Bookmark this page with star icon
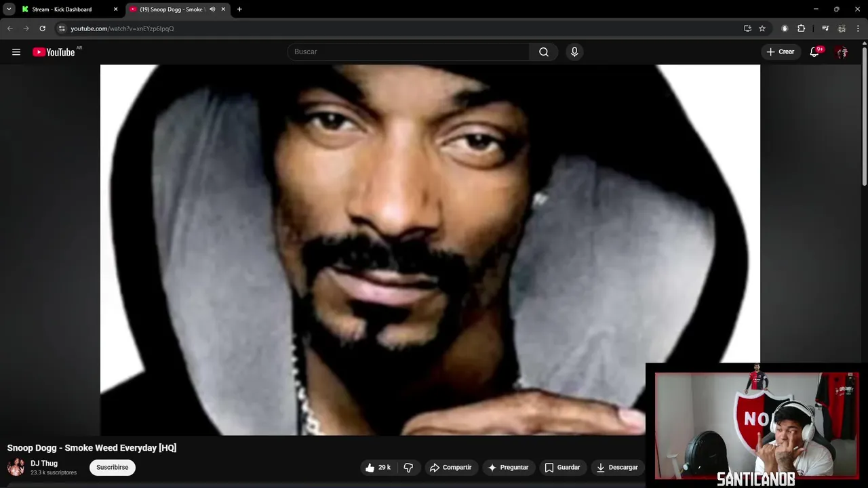 762,28
